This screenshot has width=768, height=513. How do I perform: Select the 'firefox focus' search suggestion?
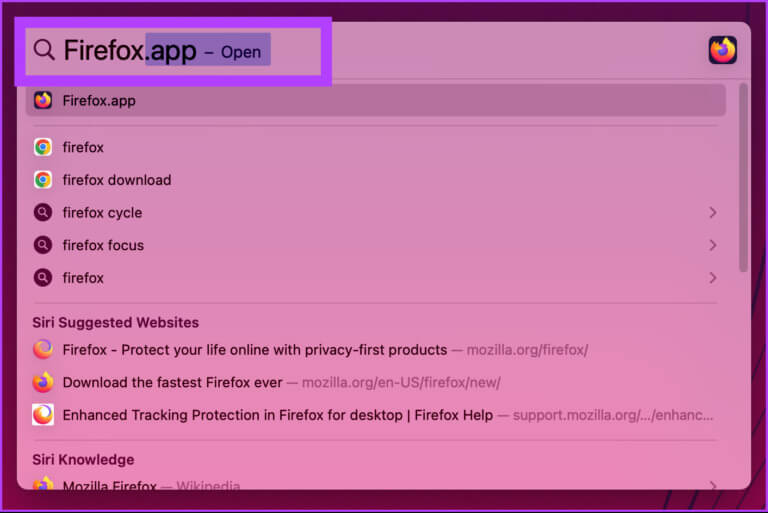click(x=376, y=245)
